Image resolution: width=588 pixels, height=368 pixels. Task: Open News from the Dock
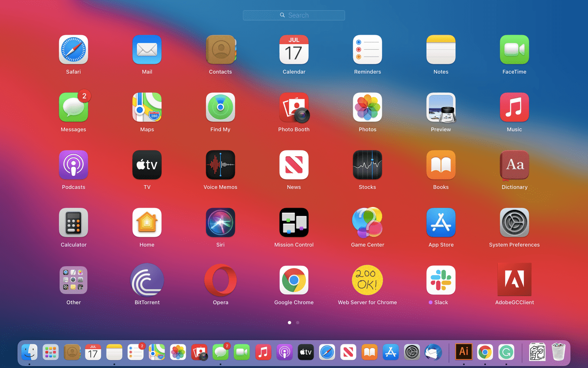(348, 352)
